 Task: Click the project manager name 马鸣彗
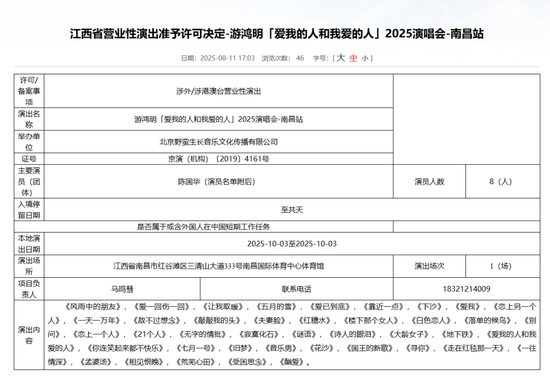pyautogui.click(x=122, y=289)
